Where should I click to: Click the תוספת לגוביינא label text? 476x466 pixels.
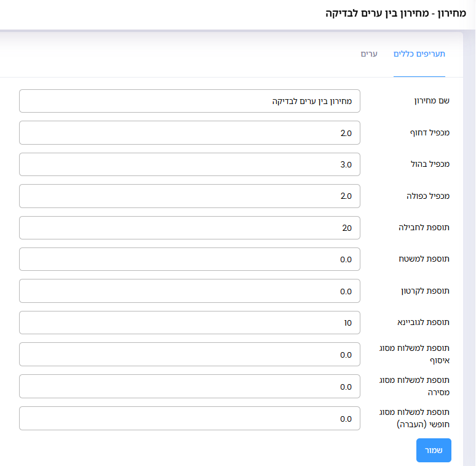423,323
